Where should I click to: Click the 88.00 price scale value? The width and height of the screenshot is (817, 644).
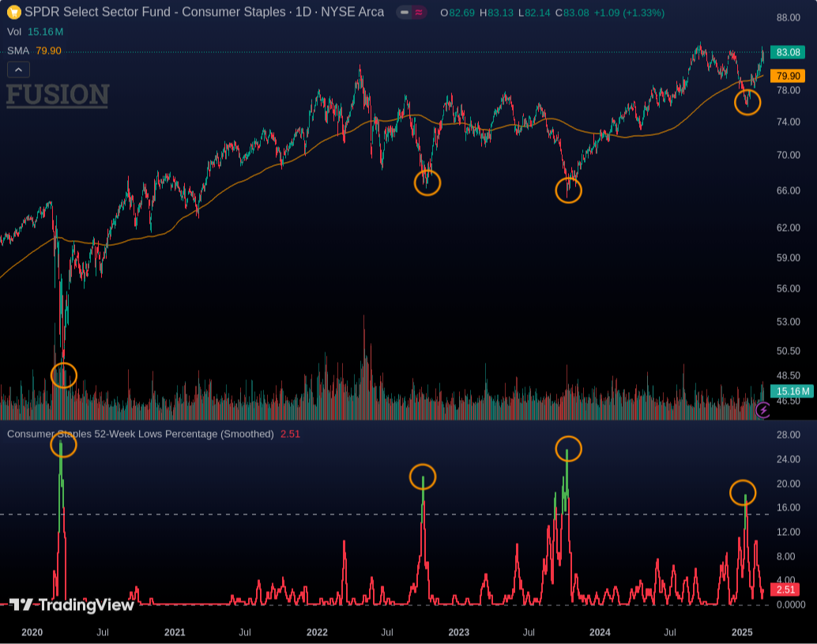pos(788,17)
